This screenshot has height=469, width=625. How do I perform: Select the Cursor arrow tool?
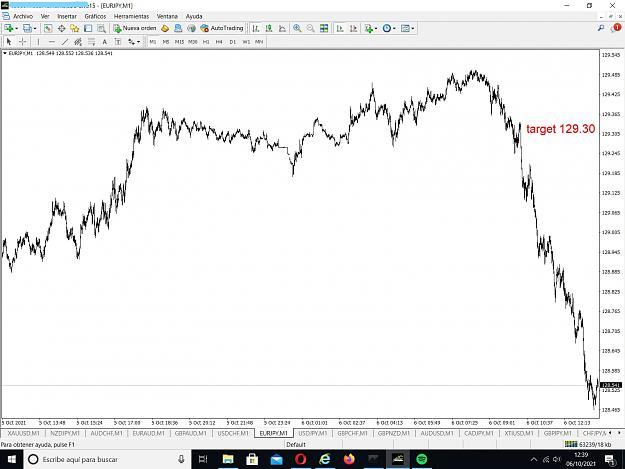(9, 42)
